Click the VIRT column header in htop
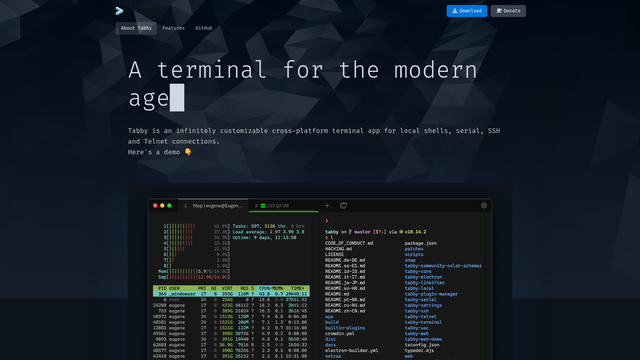The width and height of the screenshot is (640, 360). click(227, 288)
